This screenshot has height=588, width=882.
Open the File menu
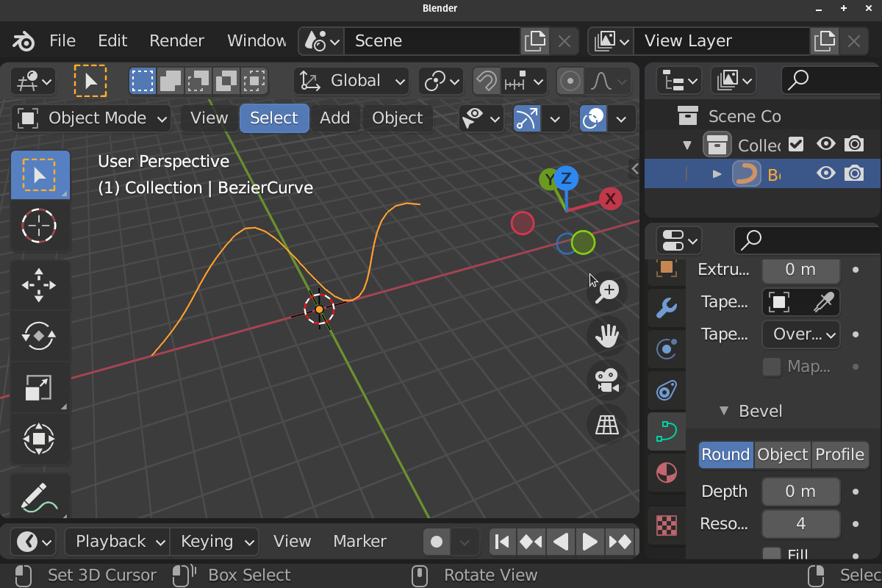click(62, 41)
